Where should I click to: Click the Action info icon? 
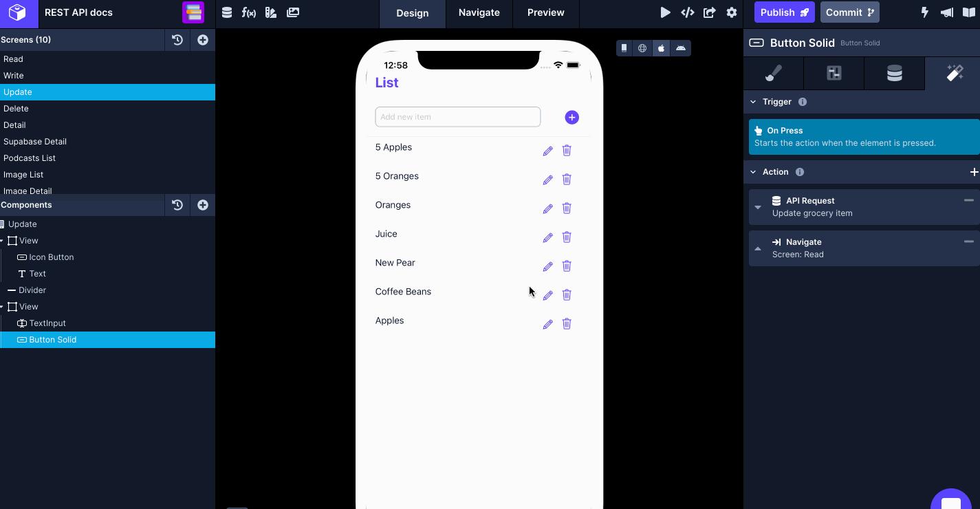click(x=800, y=172)
